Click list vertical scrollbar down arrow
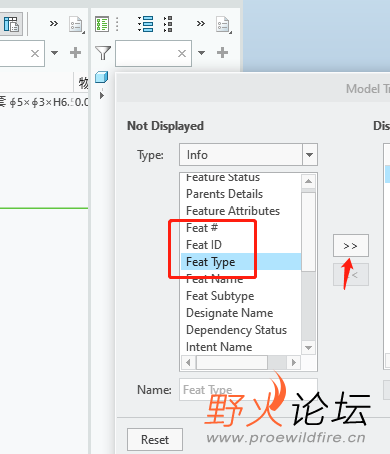390x454 pixels. tap(308, 348)
